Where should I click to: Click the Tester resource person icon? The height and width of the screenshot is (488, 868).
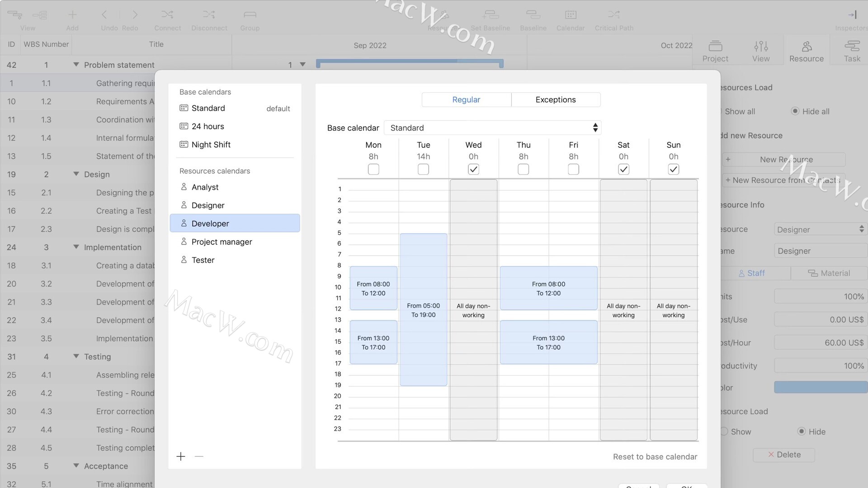point(184,260)
